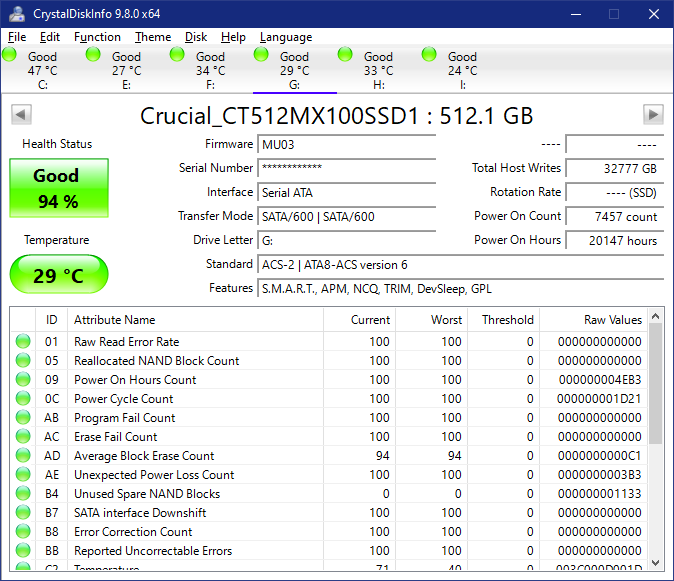
Task: Open the Edit menu
Action: tap(50, 37)
